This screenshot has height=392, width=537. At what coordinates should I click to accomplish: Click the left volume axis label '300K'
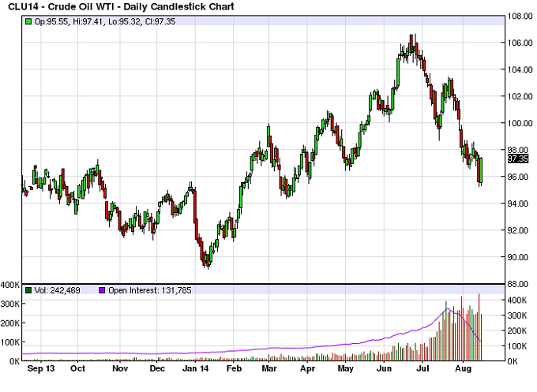10,304
